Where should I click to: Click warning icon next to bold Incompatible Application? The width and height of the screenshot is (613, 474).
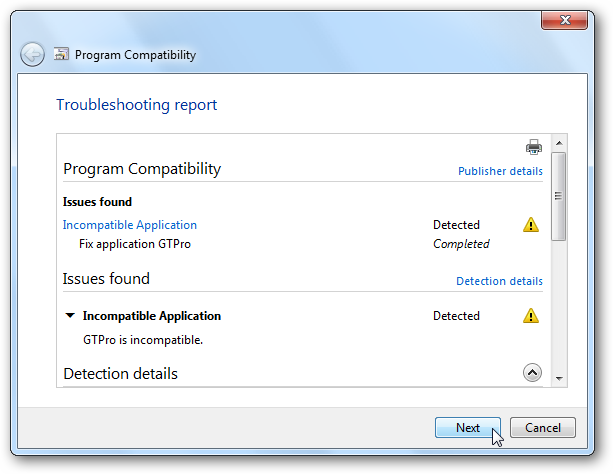tap(531, 316)
